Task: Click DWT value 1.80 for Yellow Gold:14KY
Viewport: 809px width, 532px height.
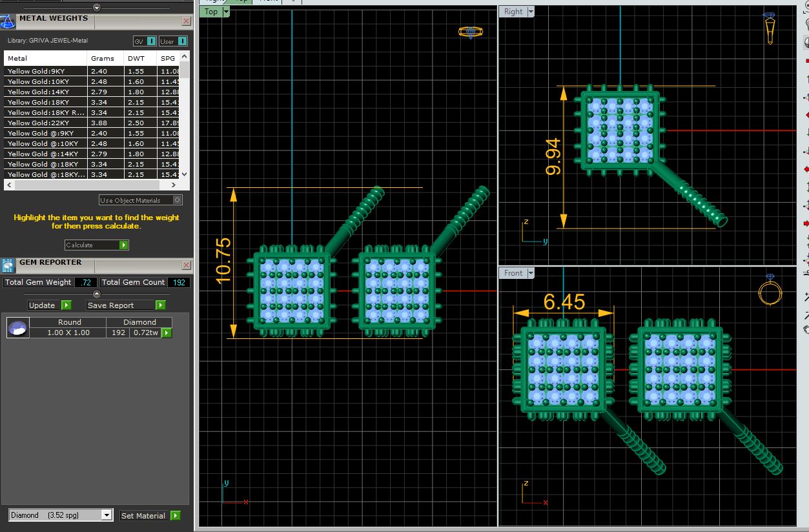Action: click(136, 92)
